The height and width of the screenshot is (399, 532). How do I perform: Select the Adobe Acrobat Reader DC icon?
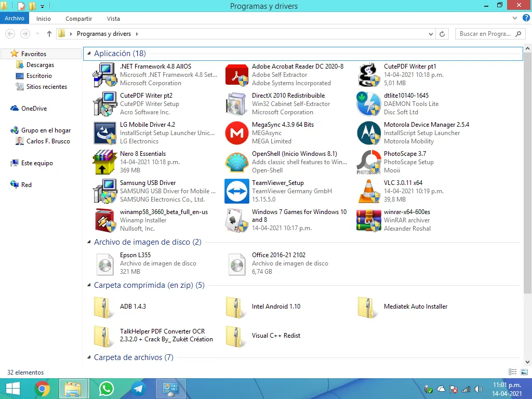pos(237,75)
